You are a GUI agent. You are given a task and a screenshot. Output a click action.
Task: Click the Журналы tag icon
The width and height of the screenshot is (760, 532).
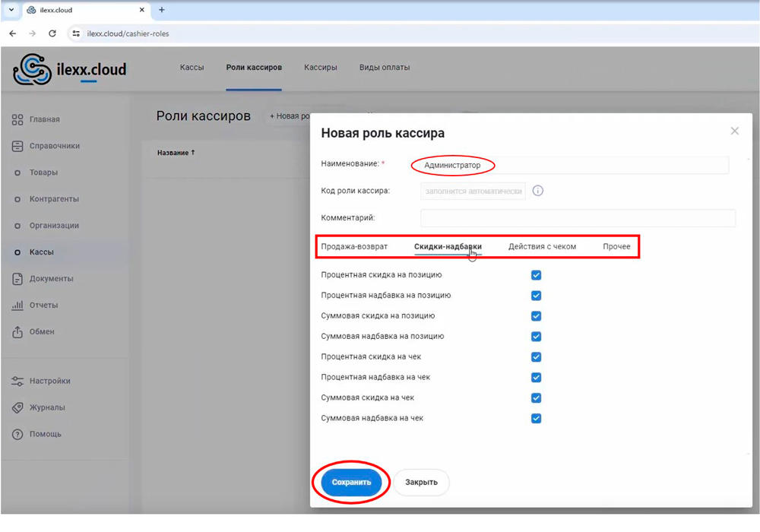click(x=17, y=408)
